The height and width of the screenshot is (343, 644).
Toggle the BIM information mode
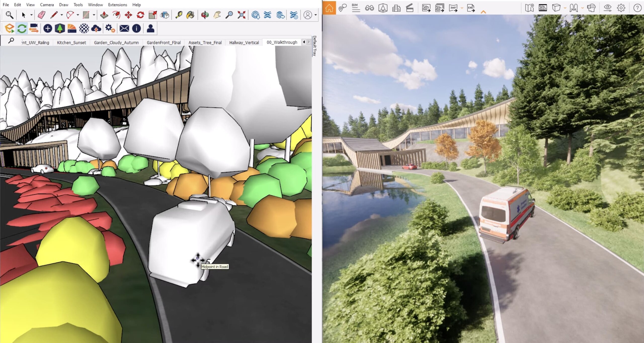pos(356,8)
